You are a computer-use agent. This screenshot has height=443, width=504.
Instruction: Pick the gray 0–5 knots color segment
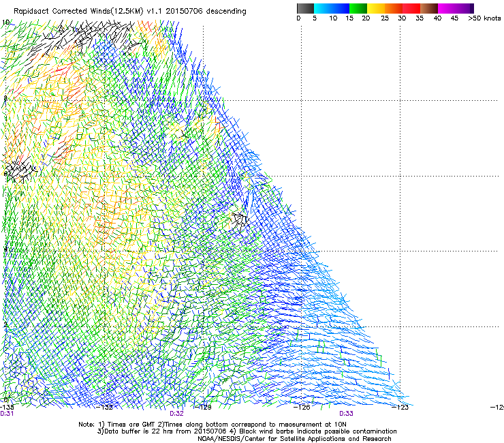[305, 8]
